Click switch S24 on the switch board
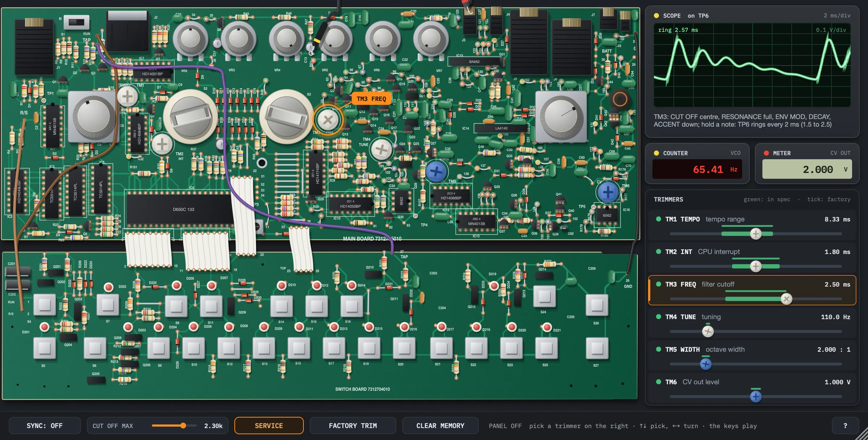Screen dimensions: 868x440 click(x=544, y=296)
